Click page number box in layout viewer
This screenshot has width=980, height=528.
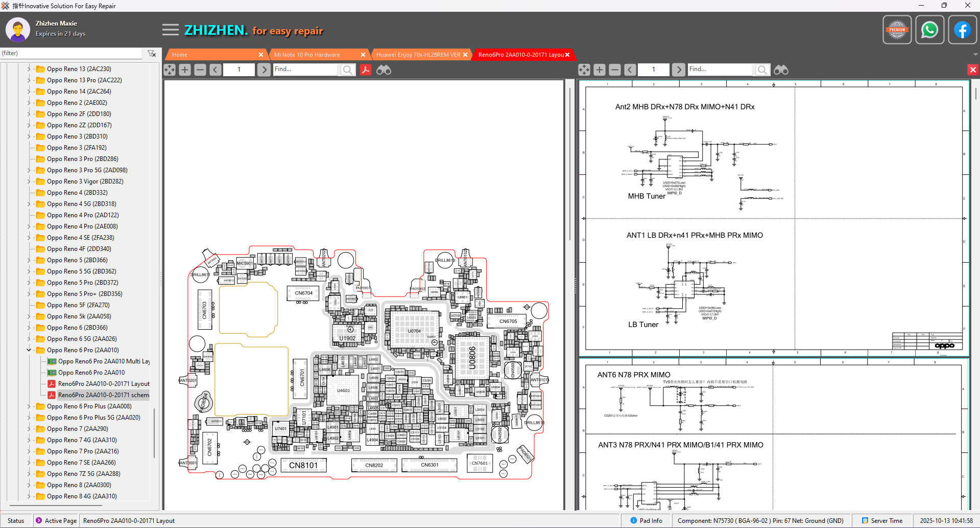click(238, 70)
